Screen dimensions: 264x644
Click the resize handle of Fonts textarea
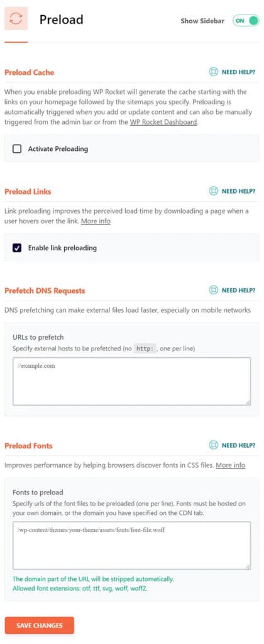click(x=248, y=567)
